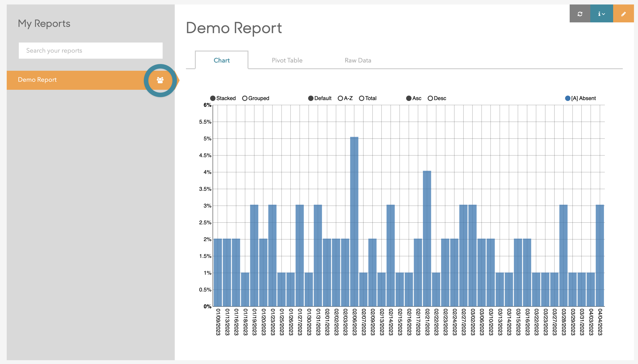Open the info dropdown button

coord(601,14)
